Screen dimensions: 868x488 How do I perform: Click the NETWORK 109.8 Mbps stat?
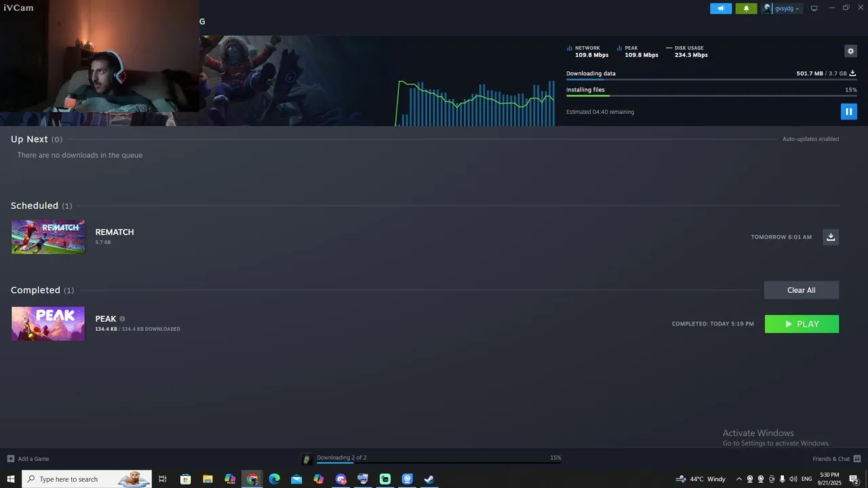point(587,52)
